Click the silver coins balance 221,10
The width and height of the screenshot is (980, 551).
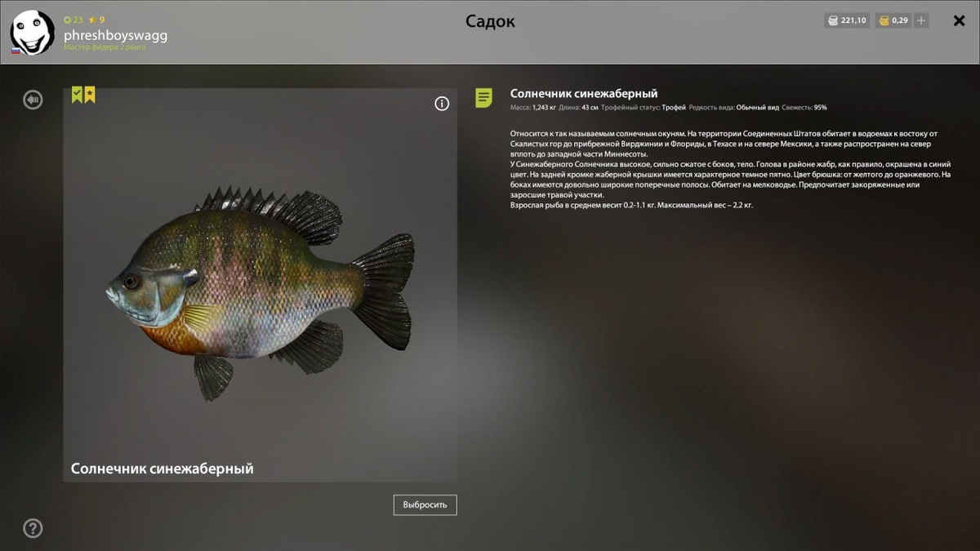[847, 20]
